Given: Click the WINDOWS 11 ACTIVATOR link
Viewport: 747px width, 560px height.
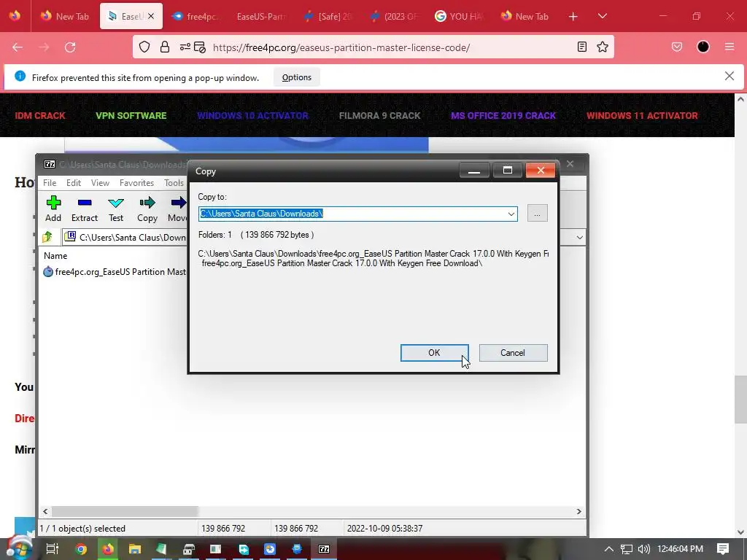Looking at the screenshot, I should click(x=642, y=115).
